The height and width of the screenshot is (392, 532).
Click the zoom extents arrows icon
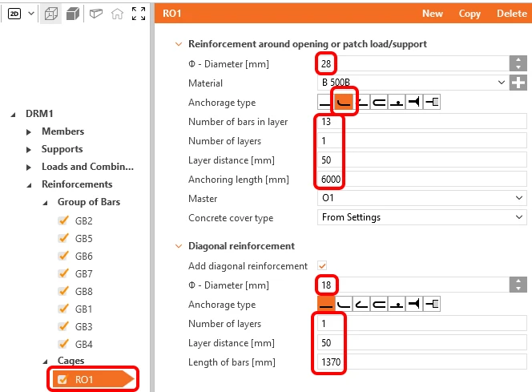[139, 14]
